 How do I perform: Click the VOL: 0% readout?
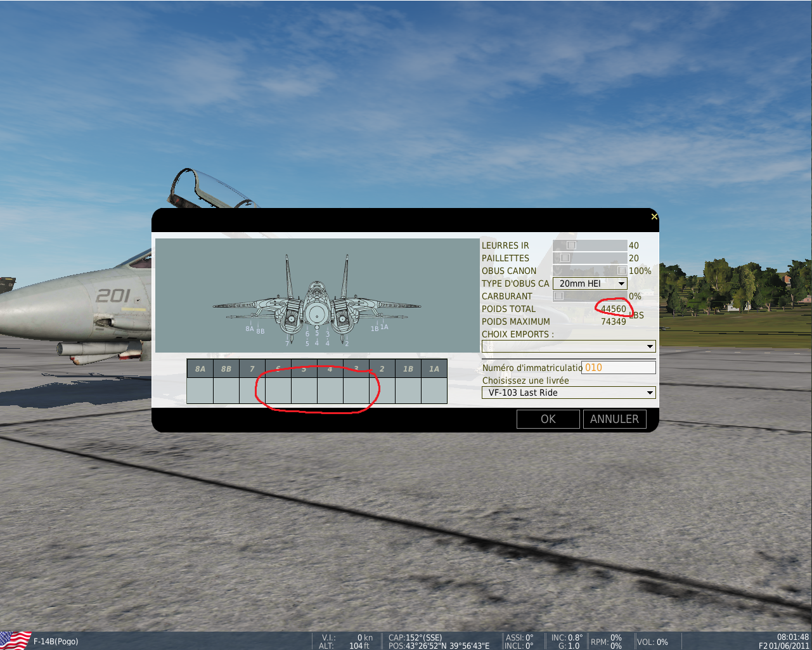pos(652,642)
